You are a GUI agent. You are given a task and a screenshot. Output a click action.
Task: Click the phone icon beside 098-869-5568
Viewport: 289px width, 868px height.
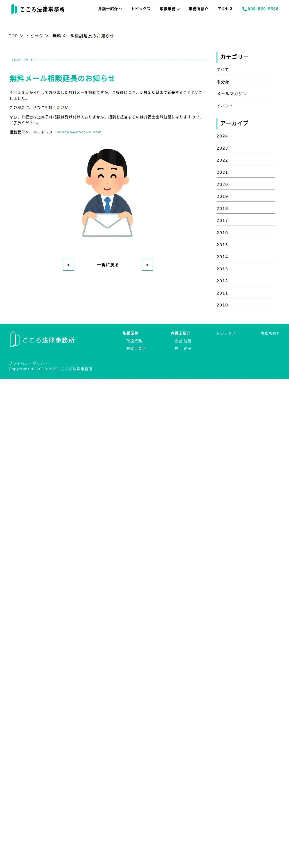[244, 9]
